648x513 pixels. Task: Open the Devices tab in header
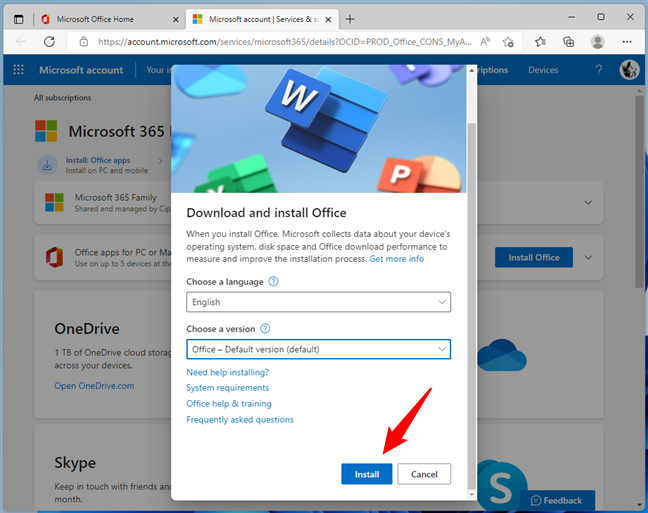click(x=543, y=70)
